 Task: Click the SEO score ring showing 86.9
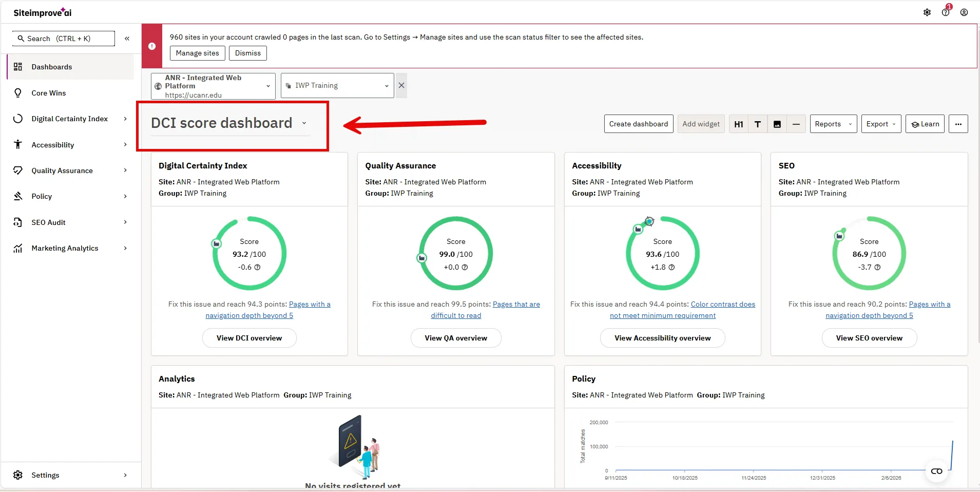(x=869, y=253)
